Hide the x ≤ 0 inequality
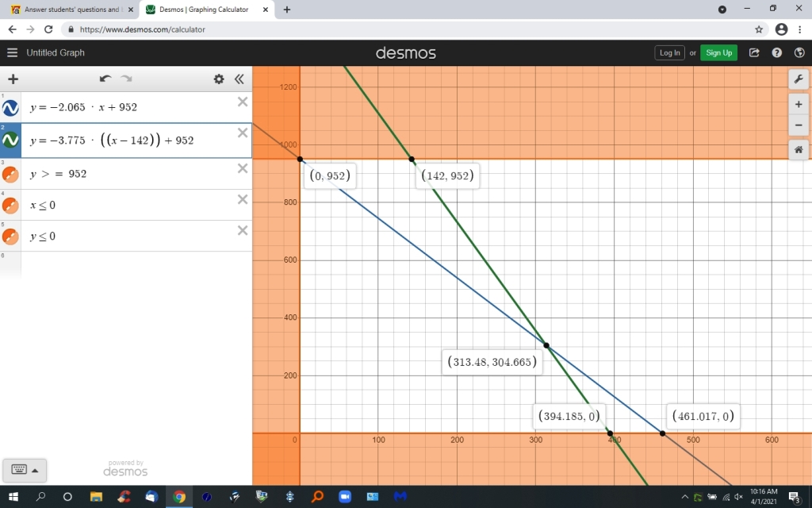 click(10, 206)
